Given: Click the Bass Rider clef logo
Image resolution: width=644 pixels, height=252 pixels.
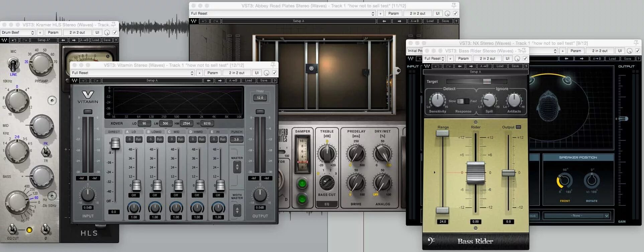Looking at the screenshot, I should (431, 240).
